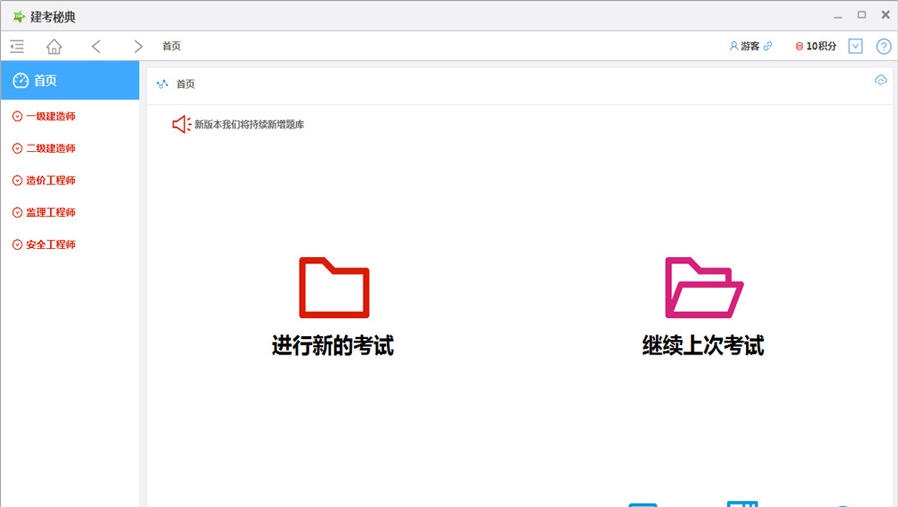Navigate back with left arrow
The height and width of the screenshot is (507, 898).
(96, 46)
